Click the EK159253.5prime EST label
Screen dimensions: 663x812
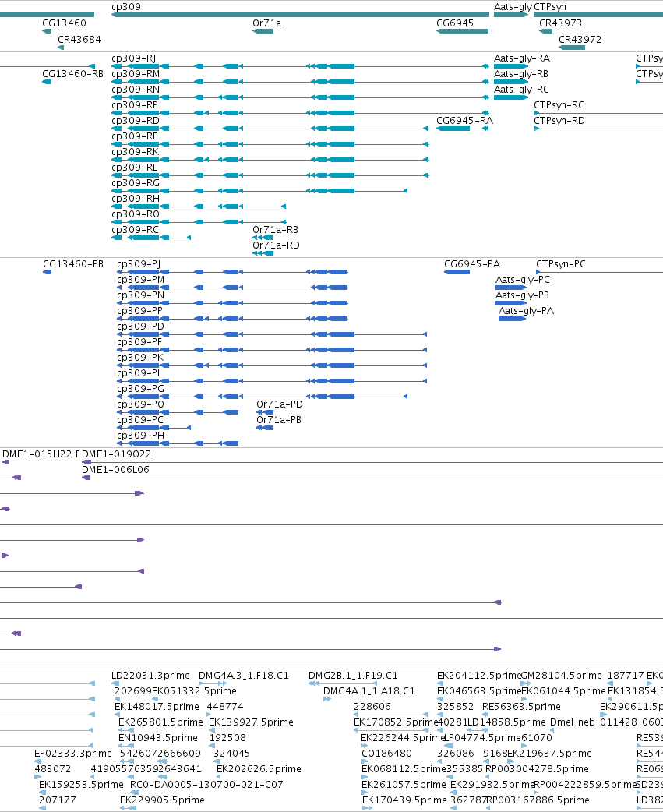81,784
